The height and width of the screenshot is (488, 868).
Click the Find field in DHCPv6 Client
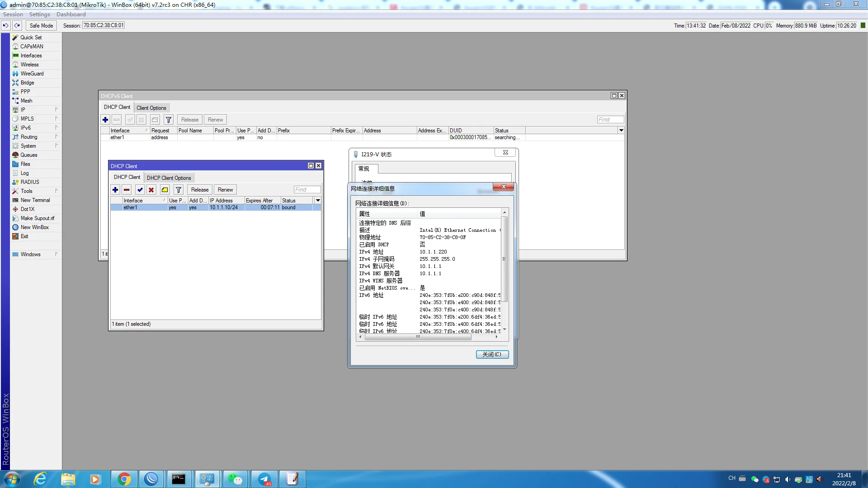(x=610, y=120)
